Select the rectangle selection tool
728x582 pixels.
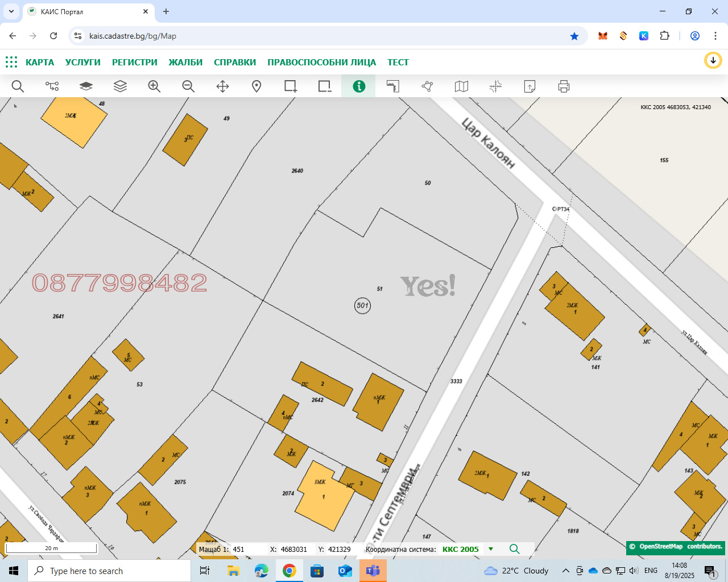290,86
